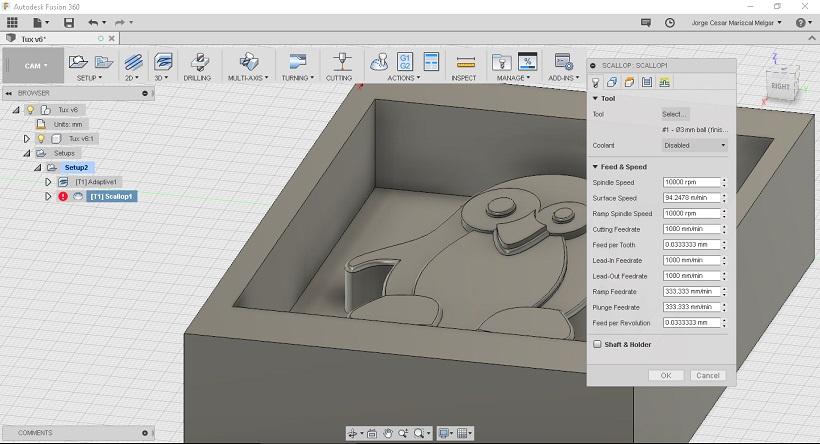
Task: Click the Simulate icon in Actions
Action: (x=379, y=62)
